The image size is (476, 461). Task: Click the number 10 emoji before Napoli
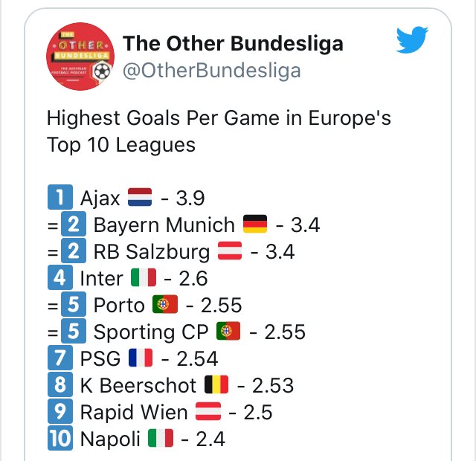tap(59, 439)
